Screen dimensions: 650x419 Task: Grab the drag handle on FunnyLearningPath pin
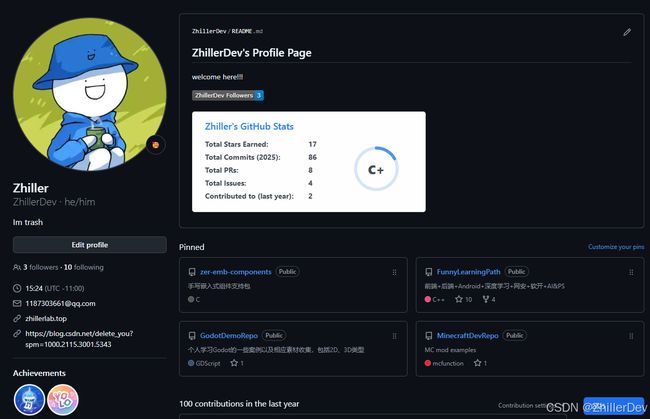click(631, 272)
